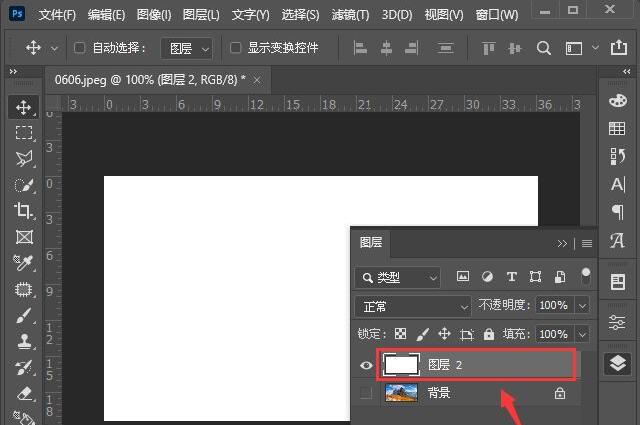Open the 滤镜(T) menu
This screenshot has width=640, height=425.
350,15
